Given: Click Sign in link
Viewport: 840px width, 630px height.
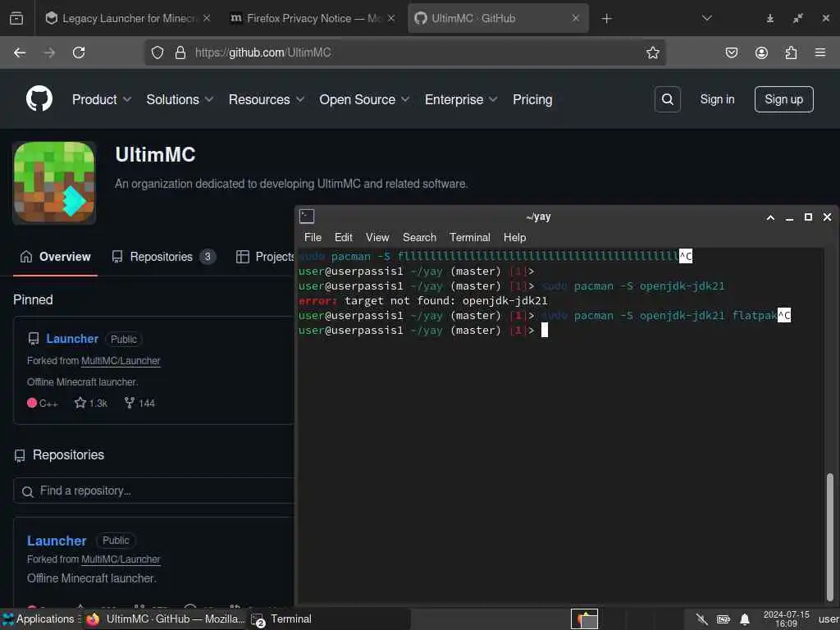Looking at the screenshot, I should coord(717,99).
